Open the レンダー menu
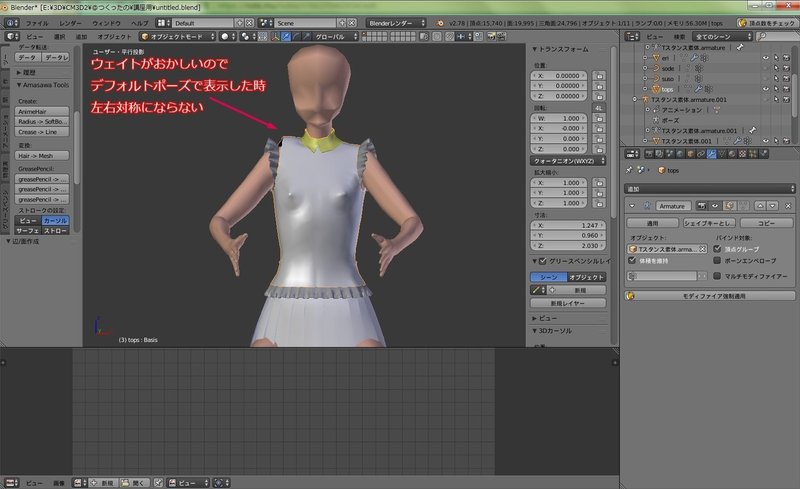This screenshot has height=489, width=800. [70, 21]
